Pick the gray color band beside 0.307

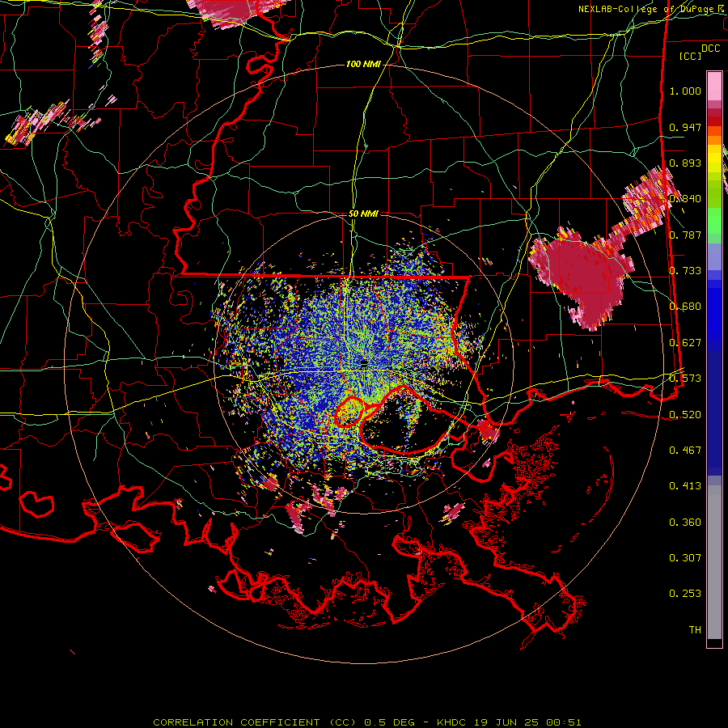pyautogui.click(x=714, y=562)
